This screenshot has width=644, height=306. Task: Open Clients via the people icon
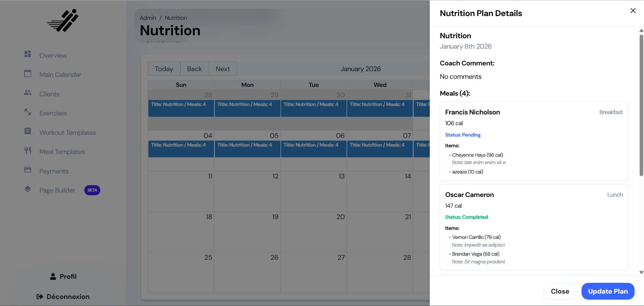28,93
